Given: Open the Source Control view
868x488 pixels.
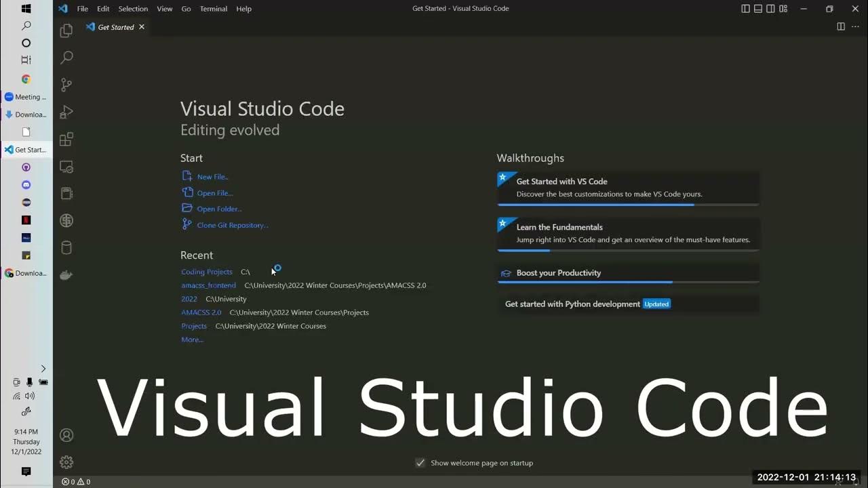Looking at the screenshot, I should pyautogui.click(x=66, y=85).
